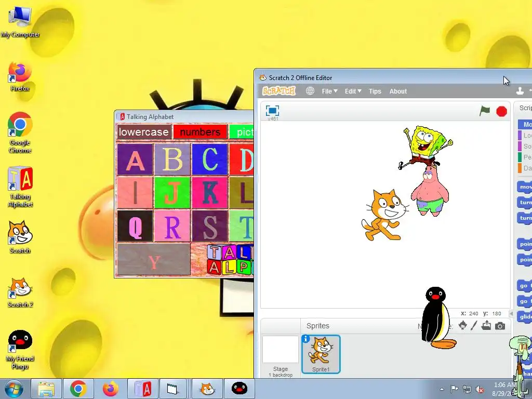
Task: Open the Scratch language globe menu
Action: (310, 91)
